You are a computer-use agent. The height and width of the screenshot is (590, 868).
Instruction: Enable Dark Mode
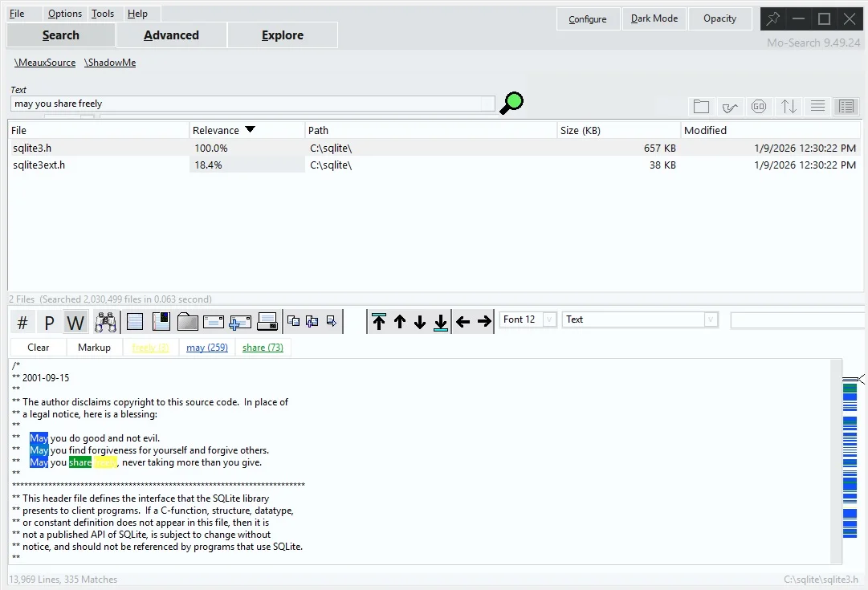[654, 18]
